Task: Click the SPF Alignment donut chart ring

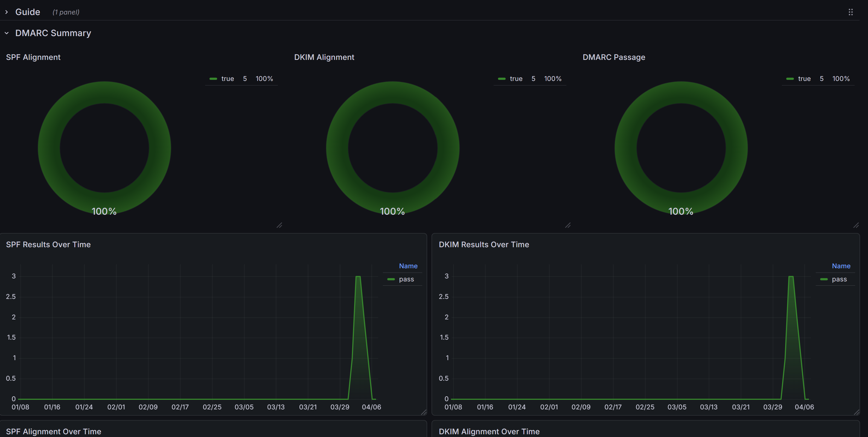Action: coord(49,148)
